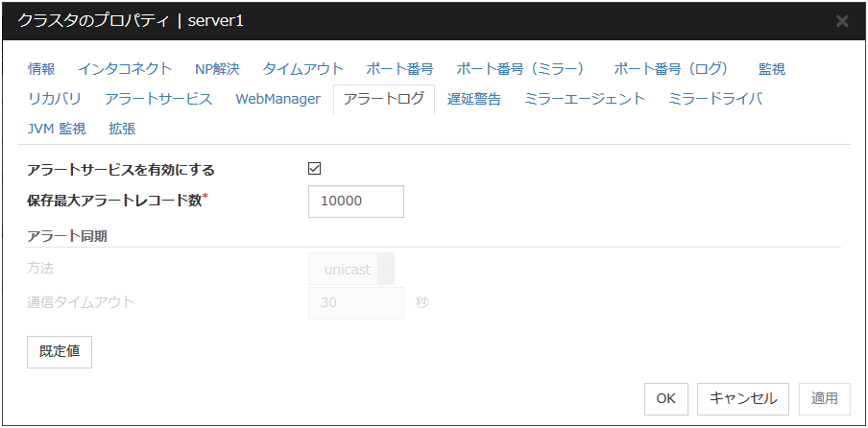Open the ポート番号 tab
Screen dimensions: 868x428
[399, 69]
